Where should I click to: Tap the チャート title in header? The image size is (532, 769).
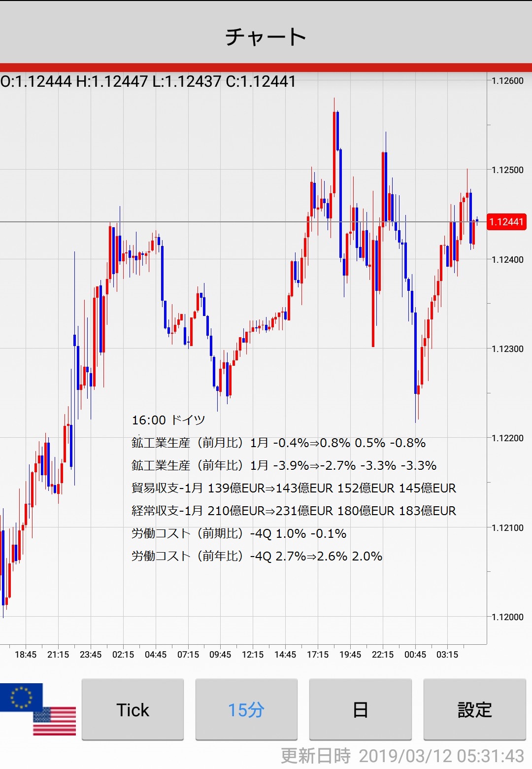tap(266, 37)
